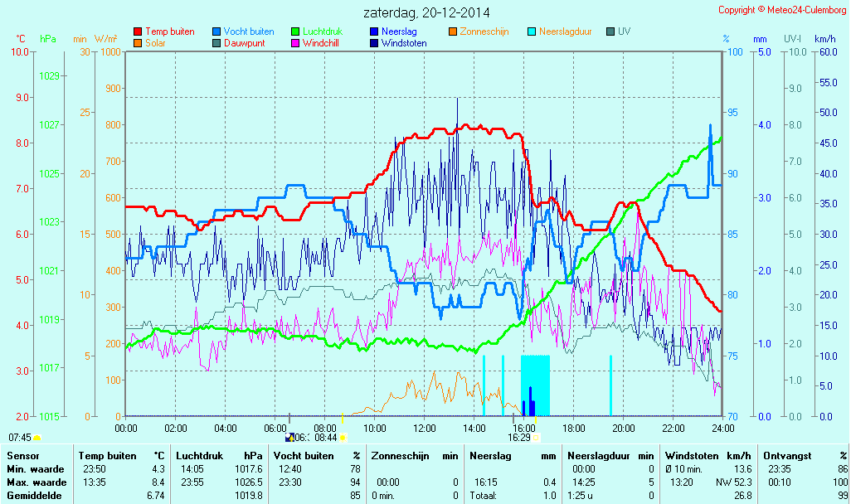Click the moon icon below 06:00
Viewport: 851px width, 504px height.
click(289, 437)
